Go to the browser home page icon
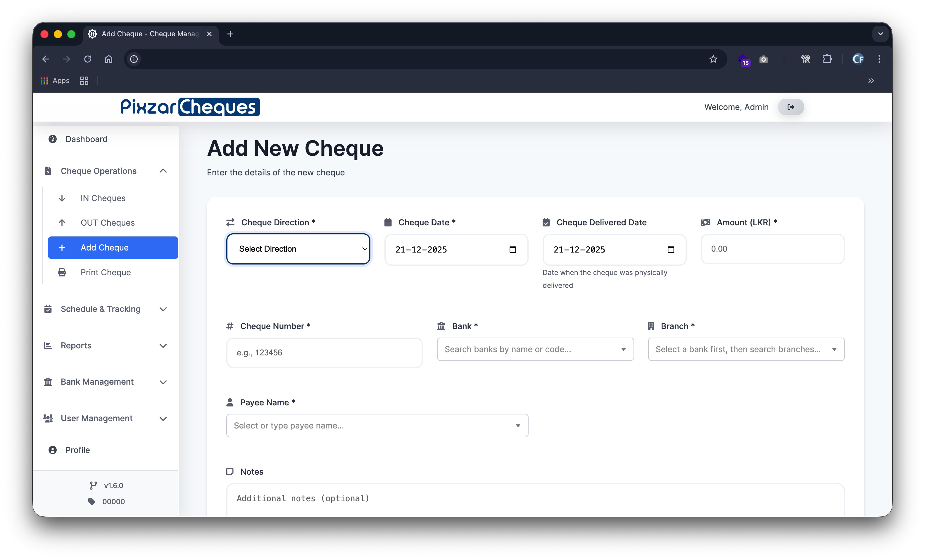 108,59
